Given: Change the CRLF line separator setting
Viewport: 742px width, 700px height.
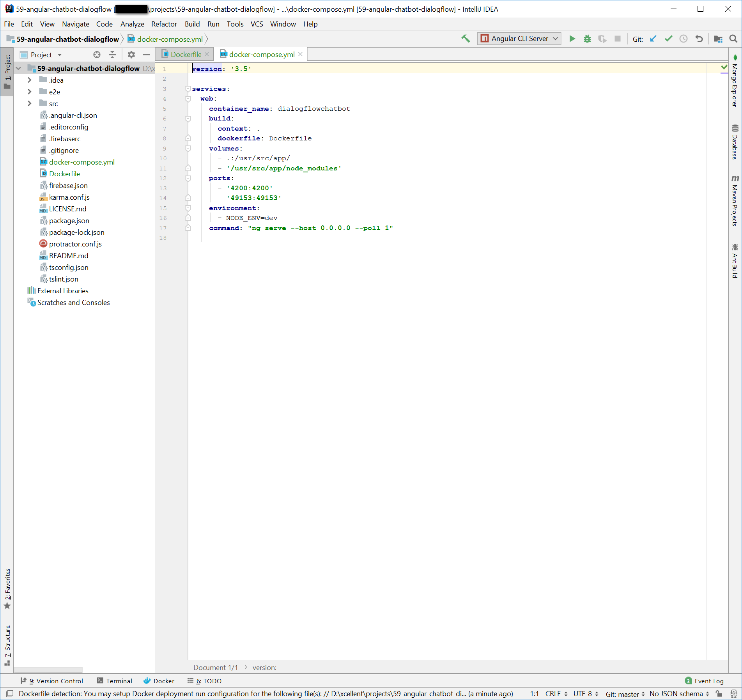Looking at the screenshot, I should pyautogui.click(x=556, y=694).
